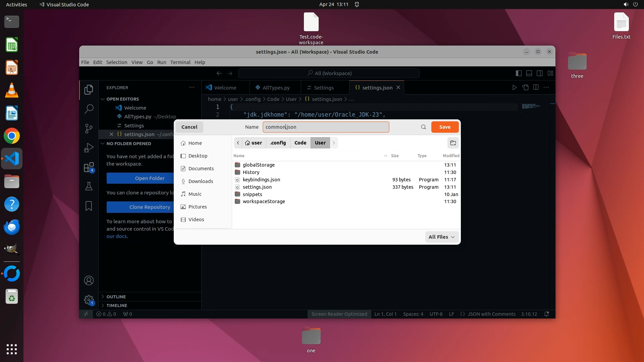
Task: Open the Run and Debug view icon
Action: (x=89, y=148)
